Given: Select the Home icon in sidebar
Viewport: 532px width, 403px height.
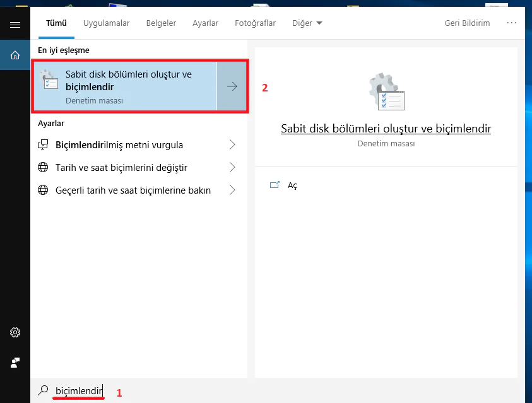Looking at the screenshot, I should point(15,55).
